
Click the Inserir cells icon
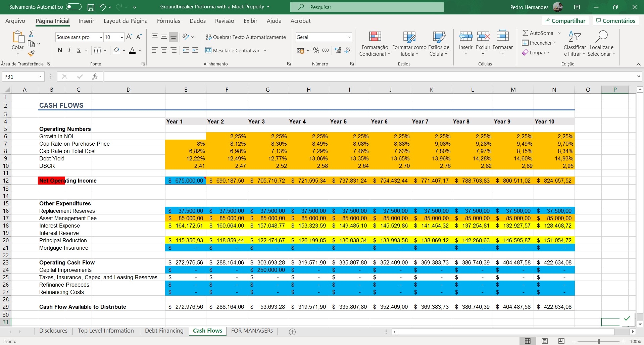[x=465, y=37]
